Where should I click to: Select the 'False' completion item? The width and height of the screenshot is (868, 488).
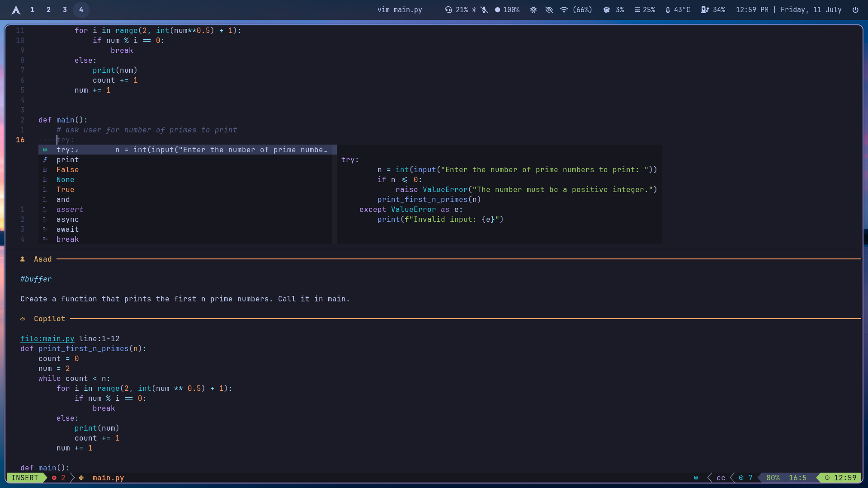[185, 169]
